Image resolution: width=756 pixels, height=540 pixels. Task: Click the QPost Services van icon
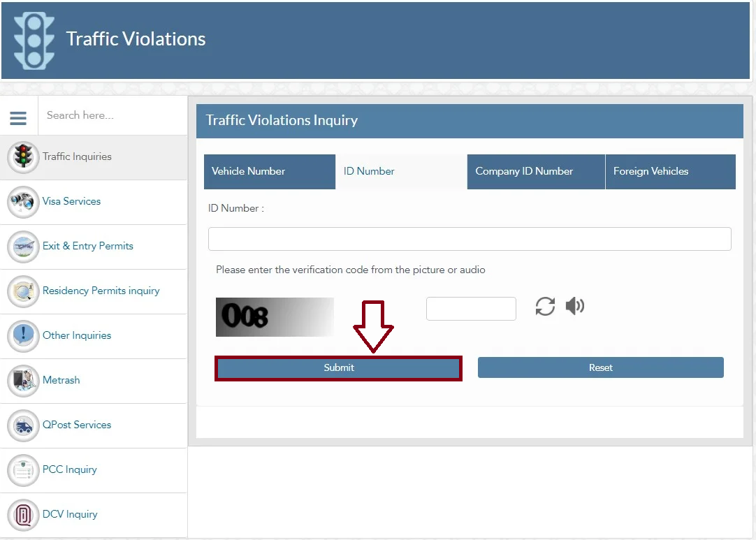(x=23, y=425)
